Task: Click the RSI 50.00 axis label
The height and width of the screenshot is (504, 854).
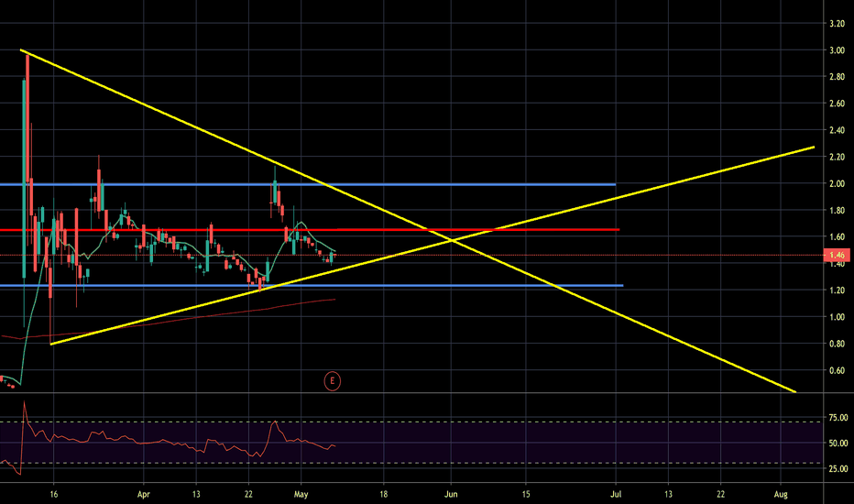Action: 838,444
